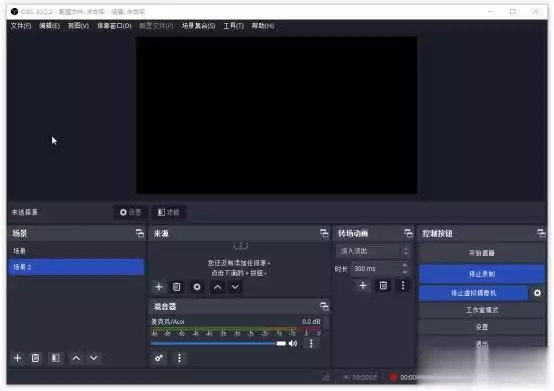The image size is (554, 391).
Task: Minimize the OBS window
Action: coord(491,12)
